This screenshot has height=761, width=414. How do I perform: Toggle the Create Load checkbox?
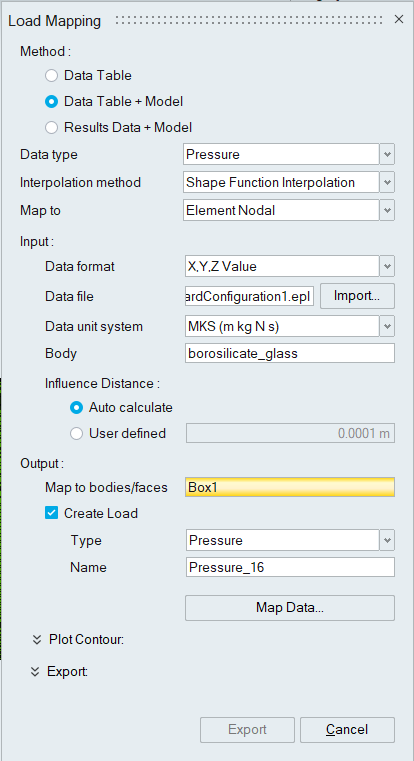pos(51,513)
